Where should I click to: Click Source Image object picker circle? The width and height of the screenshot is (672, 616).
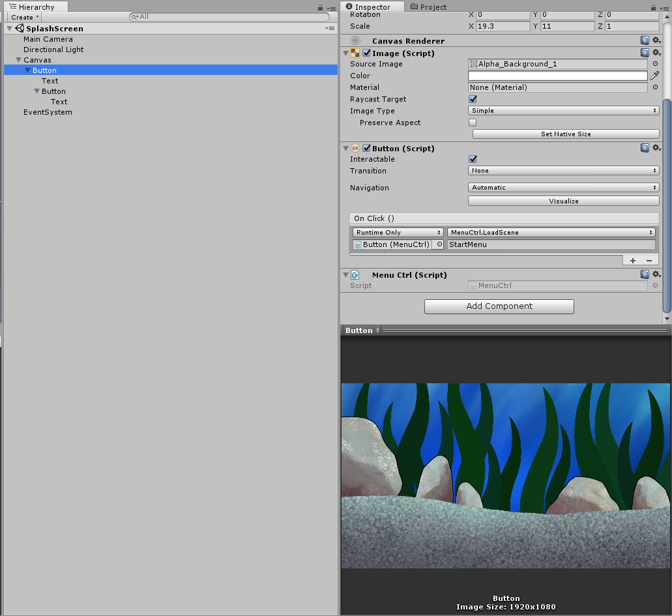pos(655,64)
